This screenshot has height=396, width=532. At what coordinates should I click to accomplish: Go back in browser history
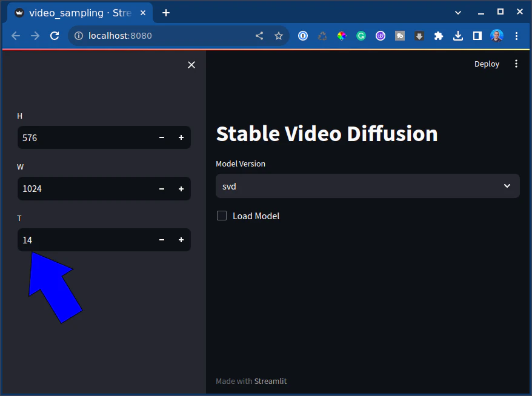(16, 36)
